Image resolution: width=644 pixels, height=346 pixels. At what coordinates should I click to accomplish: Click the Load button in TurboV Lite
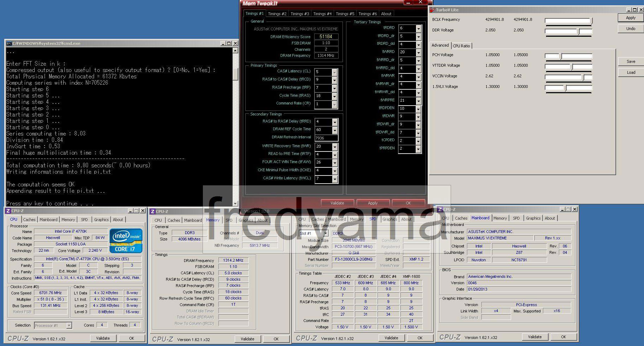pos(631,72)
